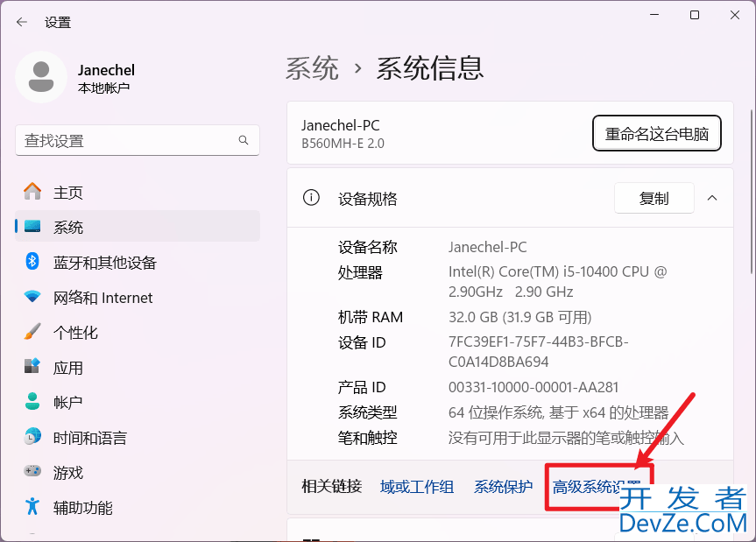The image size is (756, 542).
Task: Click the Bluetooth icon in sidebar
Action: point(32,262)
